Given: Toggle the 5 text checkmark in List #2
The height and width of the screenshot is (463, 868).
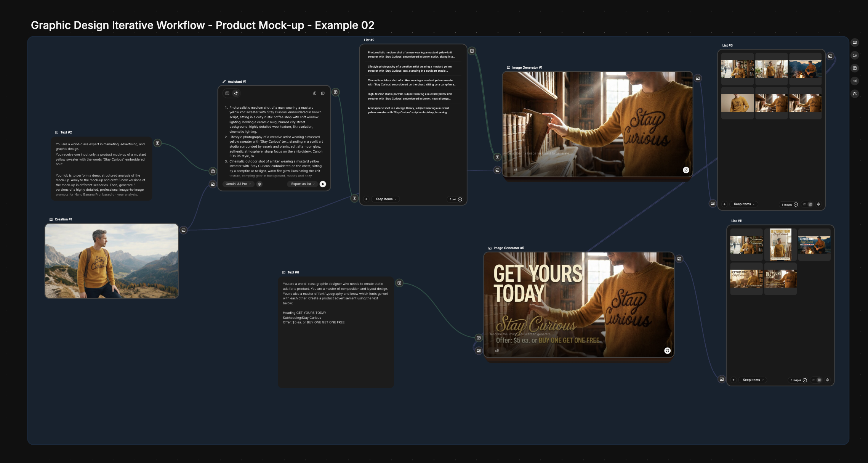Looking at the screenshot, I should (x=460, y=199).
